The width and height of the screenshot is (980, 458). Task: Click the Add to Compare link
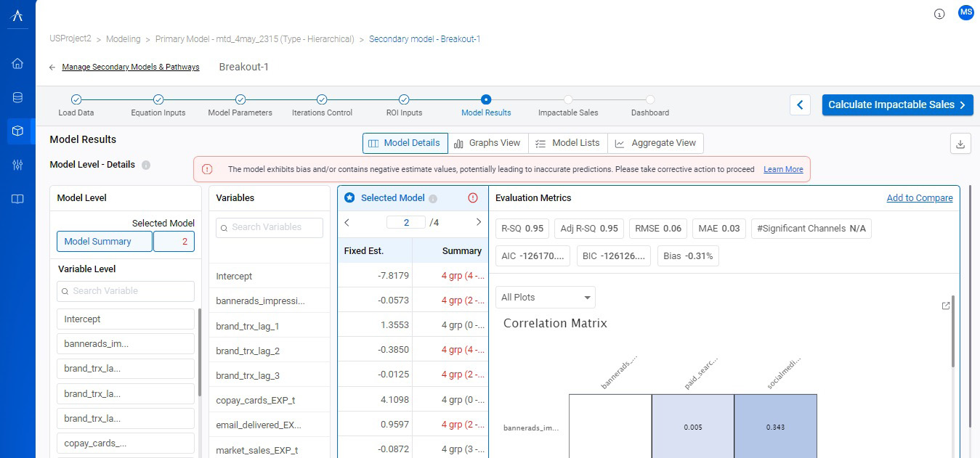919,198
